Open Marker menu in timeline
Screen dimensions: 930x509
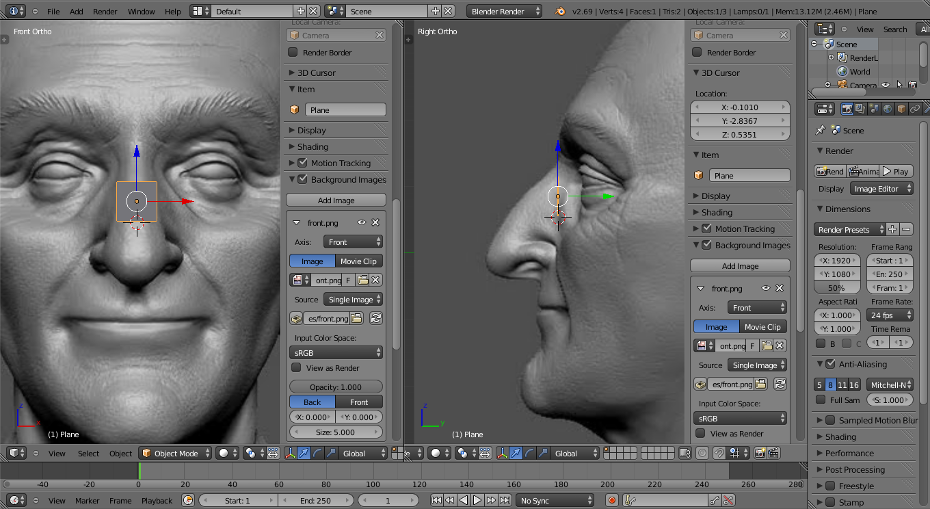(x=87, y=501)
